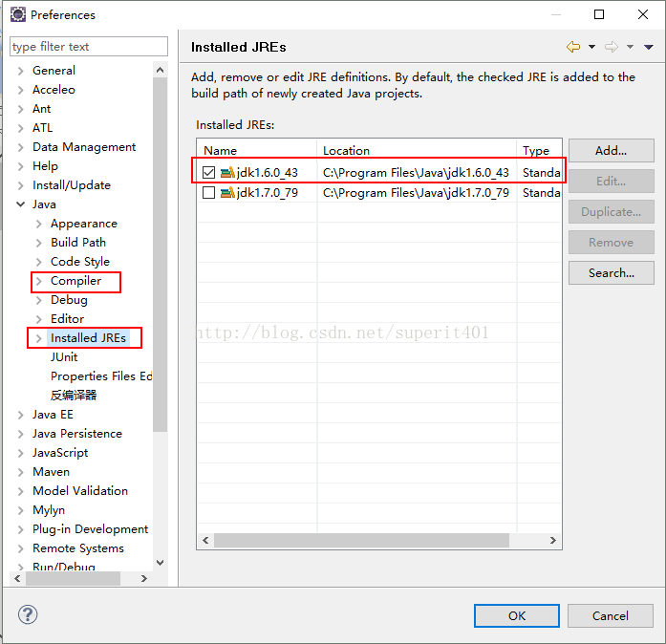Expand the Ant tree node

tap(20, 109)
